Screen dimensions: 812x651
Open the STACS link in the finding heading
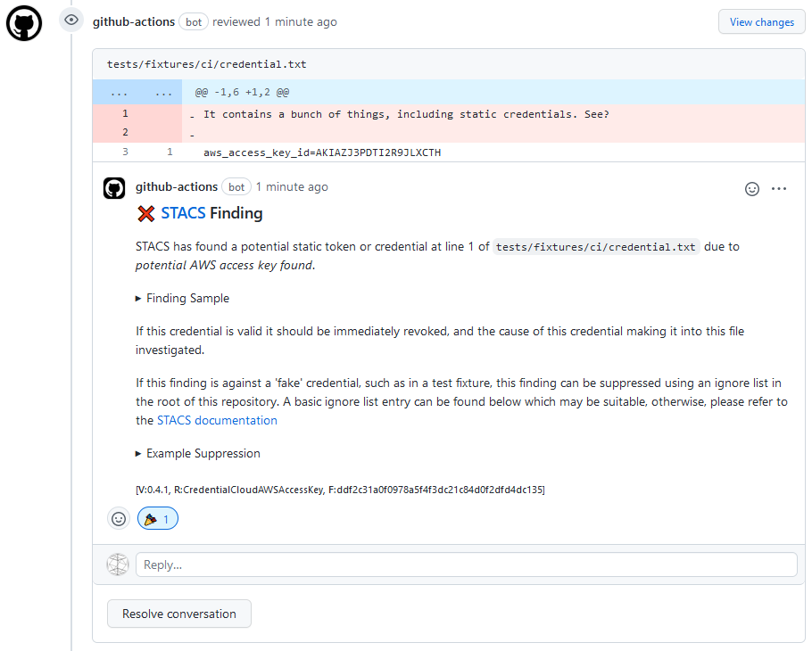pos(183,213)
